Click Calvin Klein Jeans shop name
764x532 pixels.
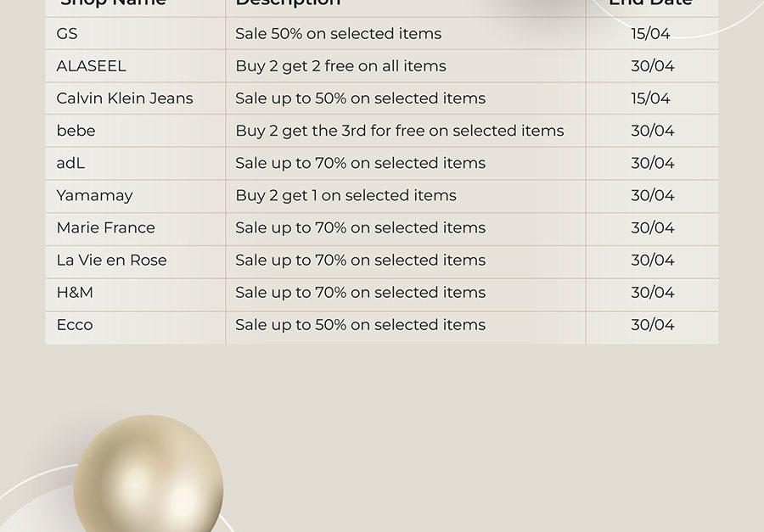point(125,98)
